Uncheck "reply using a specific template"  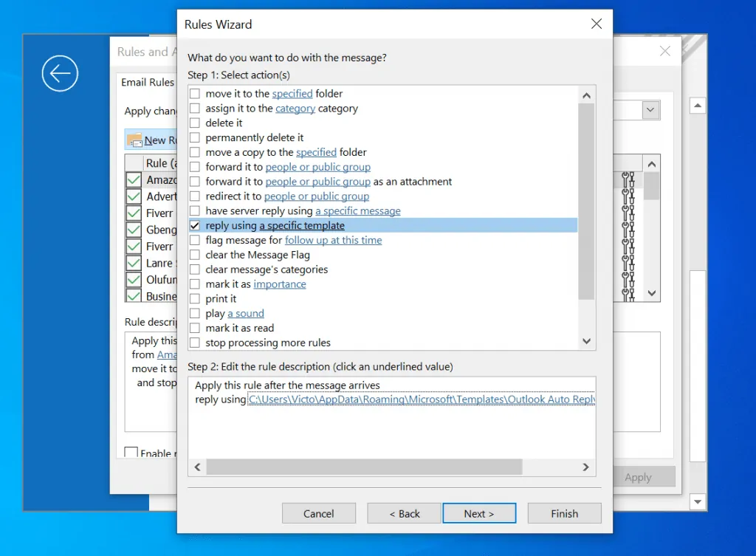click(195, 225)
